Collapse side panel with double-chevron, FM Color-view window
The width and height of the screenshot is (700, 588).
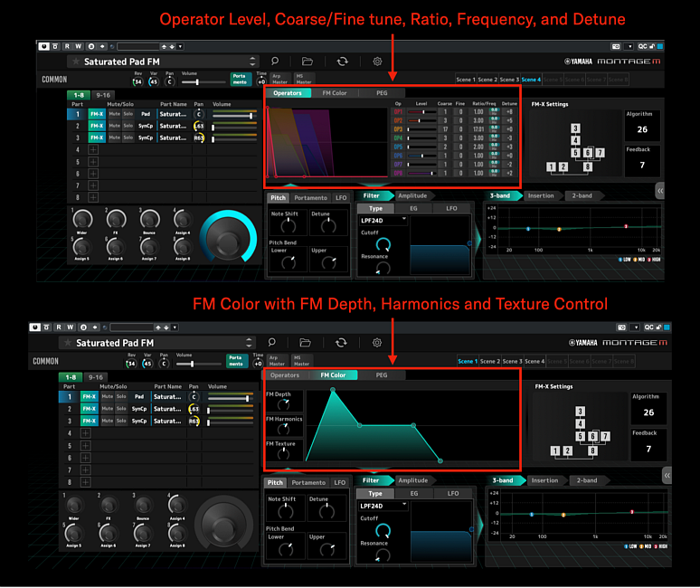(667, 475)
